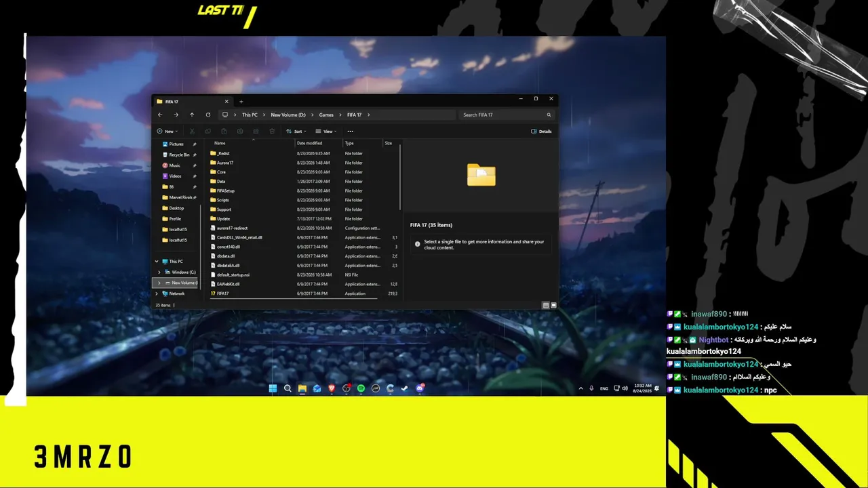Open the View dropdown

(326, 131)
